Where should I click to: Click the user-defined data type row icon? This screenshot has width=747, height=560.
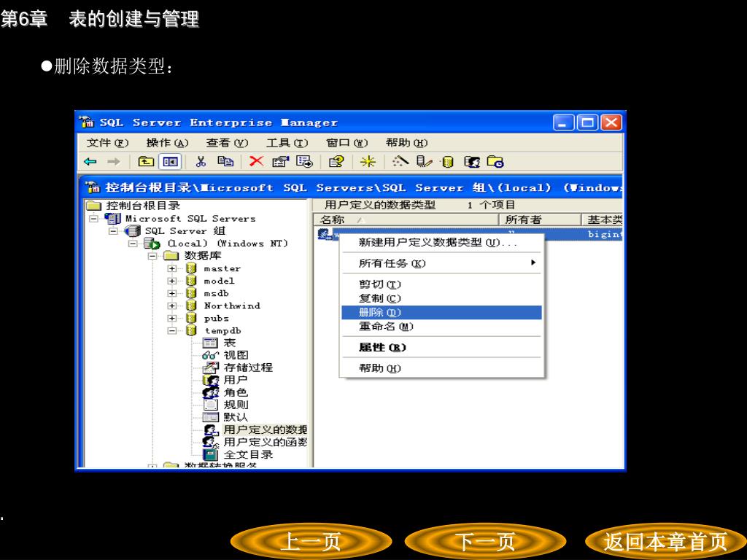click(325, 234)
